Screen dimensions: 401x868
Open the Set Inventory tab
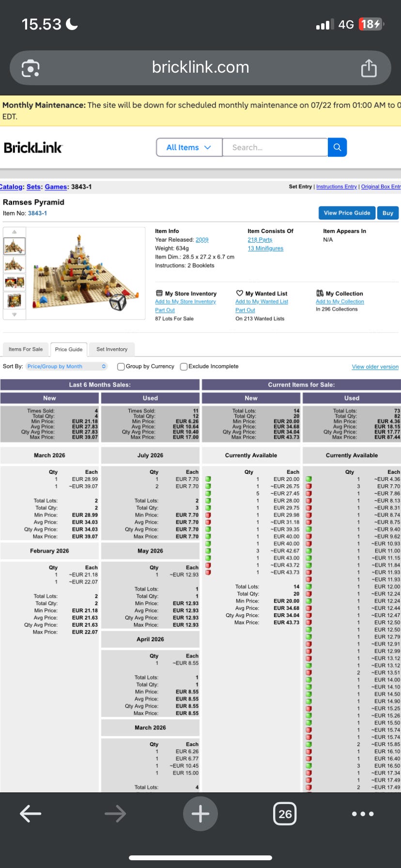coord(112,349)
